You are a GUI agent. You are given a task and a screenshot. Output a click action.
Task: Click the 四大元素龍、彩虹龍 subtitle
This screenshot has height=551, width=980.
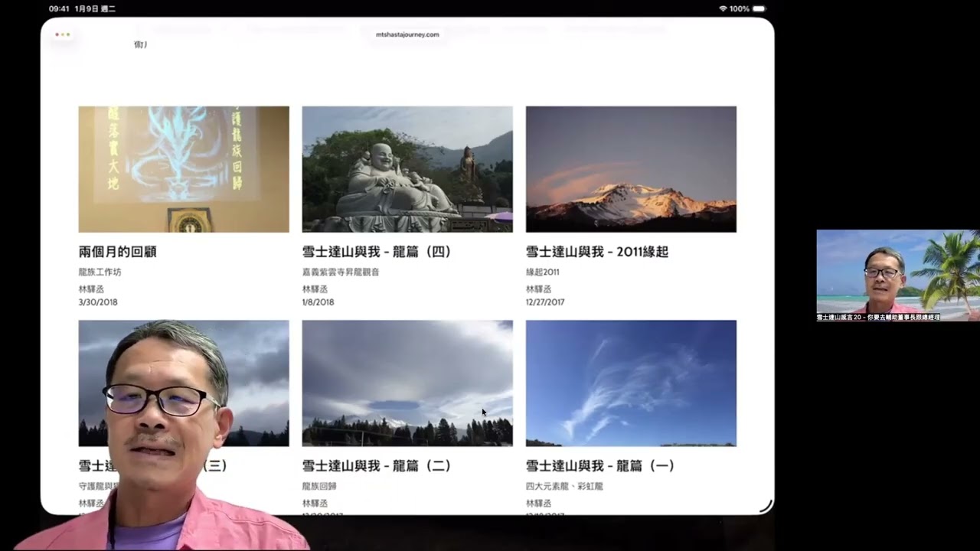564,486
